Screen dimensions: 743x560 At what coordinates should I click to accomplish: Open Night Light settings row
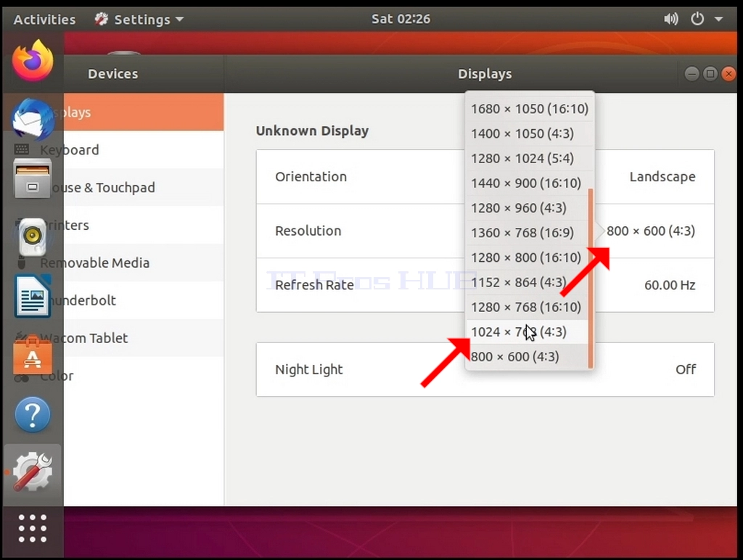click(x=485, y=369)
